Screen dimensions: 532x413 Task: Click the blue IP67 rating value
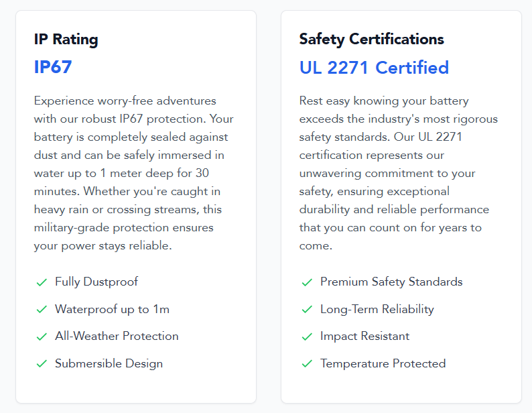53,67
